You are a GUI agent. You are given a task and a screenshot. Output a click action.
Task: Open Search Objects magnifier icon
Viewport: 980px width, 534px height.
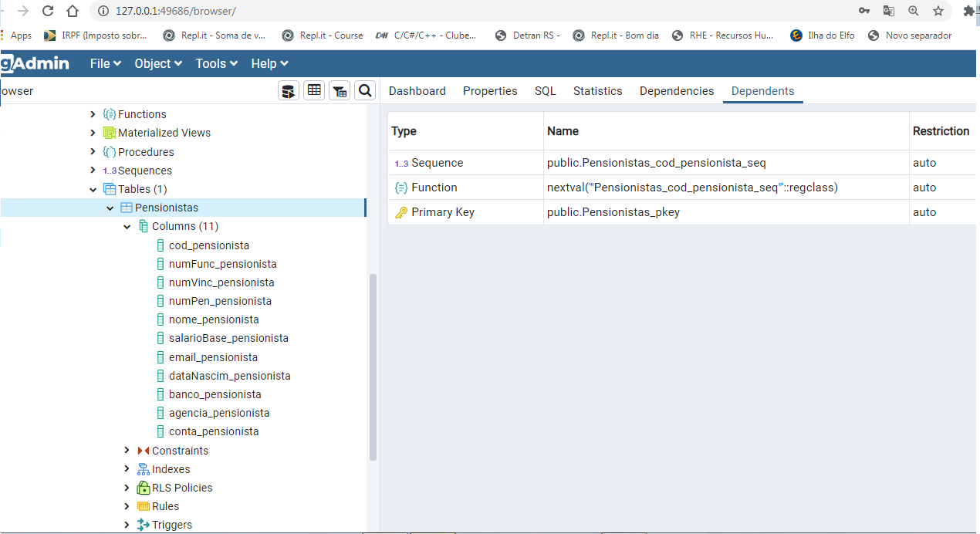tap(365, 91)
